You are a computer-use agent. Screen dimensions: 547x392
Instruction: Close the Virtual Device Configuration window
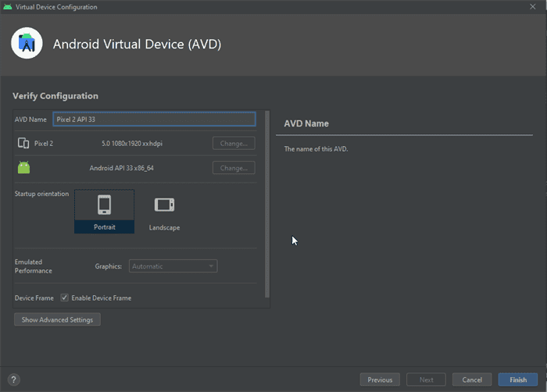[x=532, y=7]
